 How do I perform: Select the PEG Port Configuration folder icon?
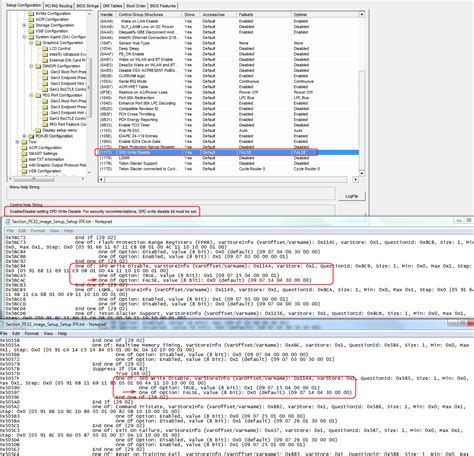(38, 95)
